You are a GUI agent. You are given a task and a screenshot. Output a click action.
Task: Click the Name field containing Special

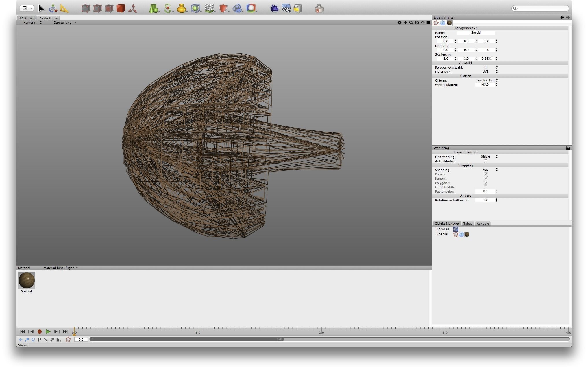point(476,33)
